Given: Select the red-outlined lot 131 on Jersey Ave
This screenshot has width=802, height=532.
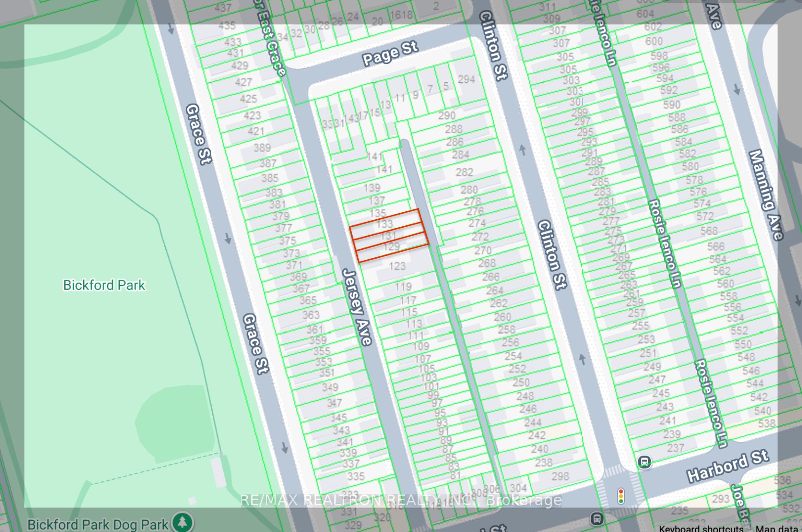Looking at the screenshot, I should click(388, 235).
